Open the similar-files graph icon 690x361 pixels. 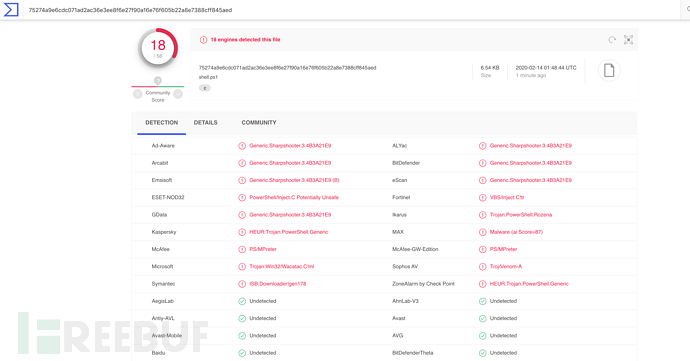coord(628,40)
